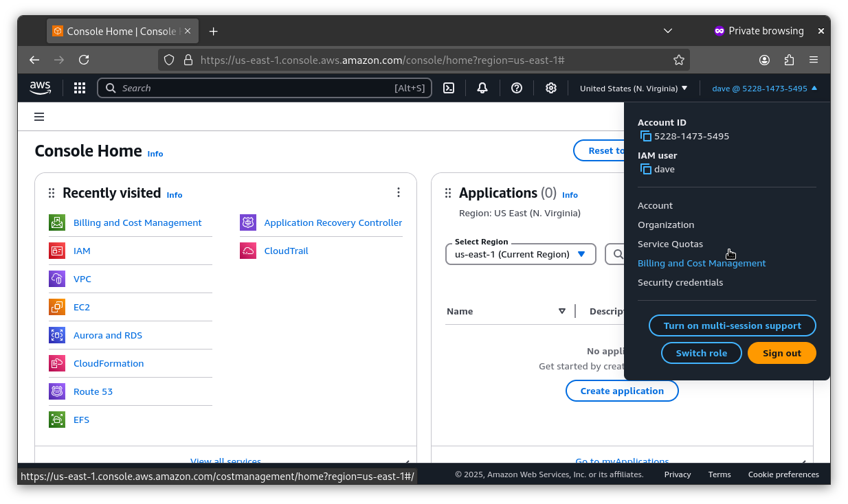848x504 pixels.
Task: Open the Info link beside Applications
Action: click(x=570, y=195)
